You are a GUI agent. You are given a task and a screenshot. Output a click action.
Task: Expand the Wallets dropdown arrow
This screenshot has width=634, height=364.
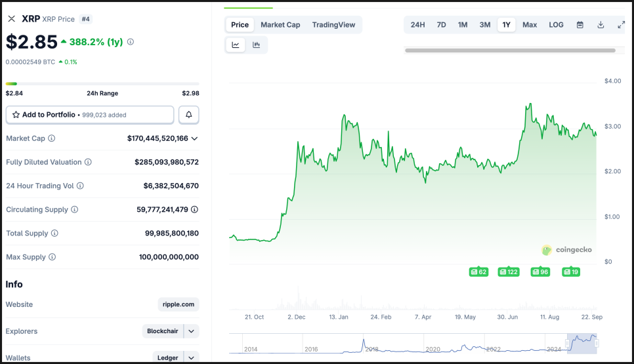coord(191,357)
